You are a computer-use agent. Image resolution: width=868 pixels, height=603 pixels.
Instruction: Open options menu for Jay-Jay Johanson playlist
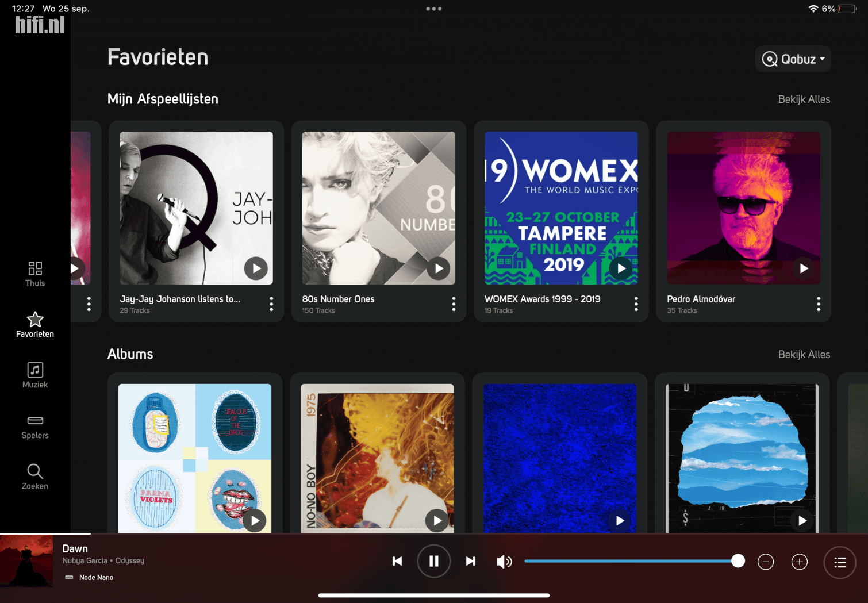pos(271,304)
